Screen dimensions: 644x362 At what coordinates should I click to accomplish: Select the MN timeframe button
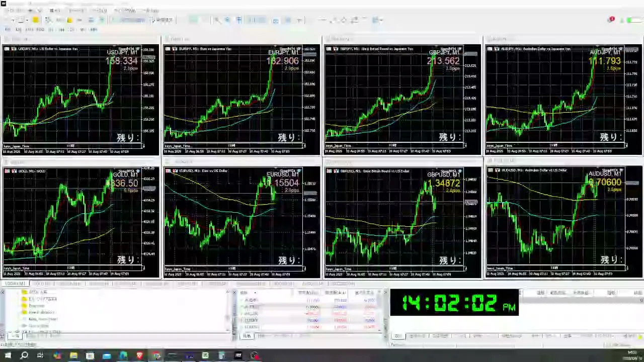[x=94, y=30]
